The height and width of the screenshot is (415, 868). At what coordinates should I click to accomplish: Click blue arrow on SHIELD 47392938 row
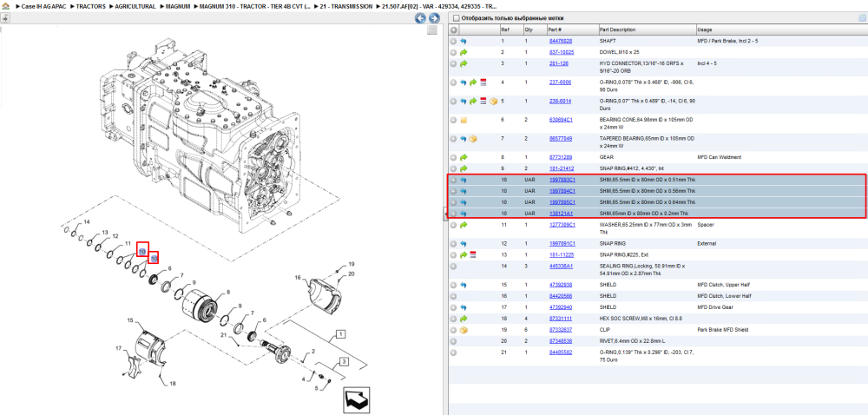tap(464, 285)
